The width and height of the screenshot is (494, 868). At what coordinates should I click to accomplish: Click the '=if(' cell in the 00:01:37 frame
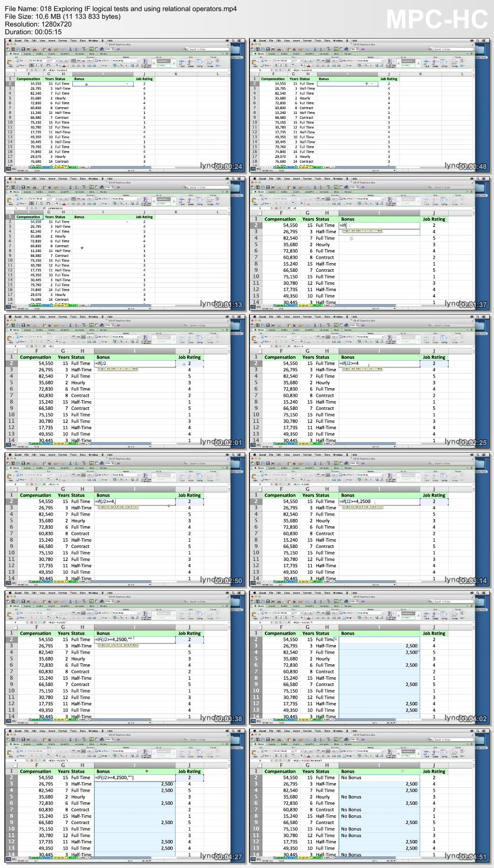click(x=379, y=225)
